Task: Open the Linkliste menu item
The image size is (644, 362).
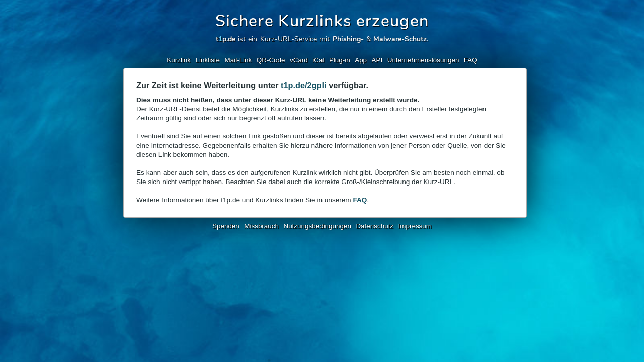Action: (x=208, y=60)
